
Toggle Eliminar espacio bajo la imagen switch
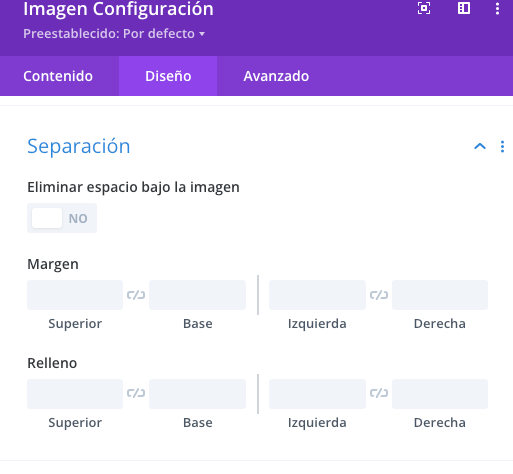pos(62,218)
